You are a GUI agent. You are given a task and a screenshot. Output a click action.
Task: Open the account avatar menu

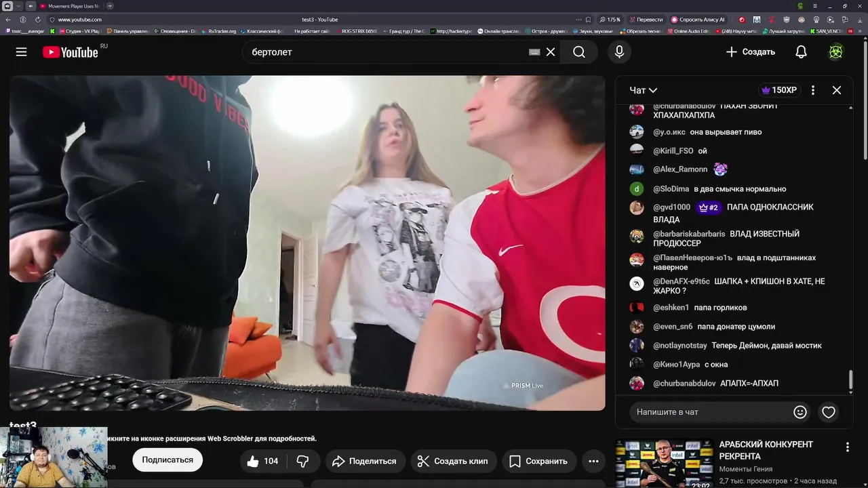click(836, 52)
